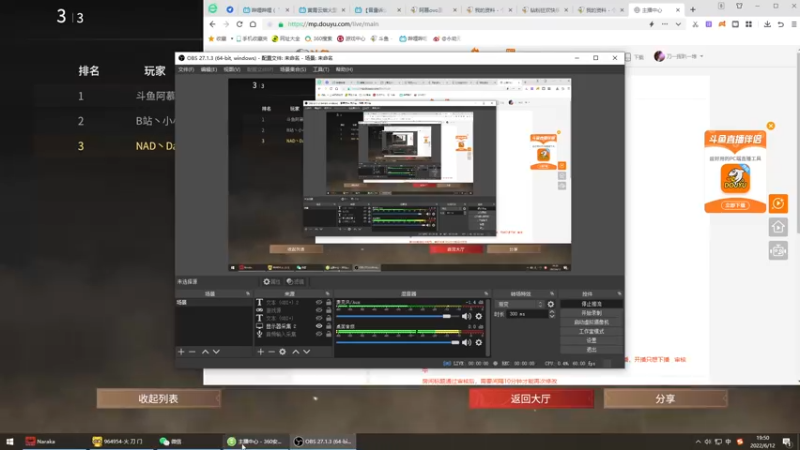The image size is (800, 450).
Task: Add a new source with plus icon
Action: coord(260,352)
